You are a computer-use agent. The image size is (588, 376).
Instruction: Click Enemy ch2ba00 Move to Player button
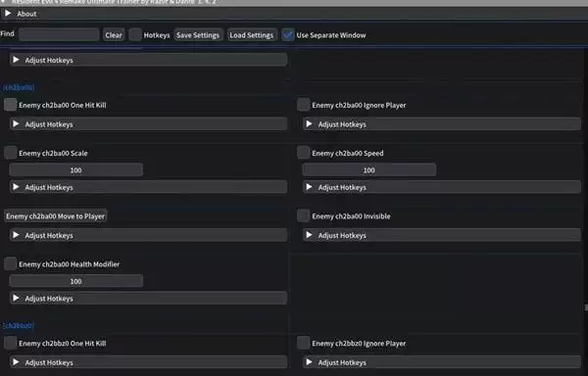coord(56,216)
